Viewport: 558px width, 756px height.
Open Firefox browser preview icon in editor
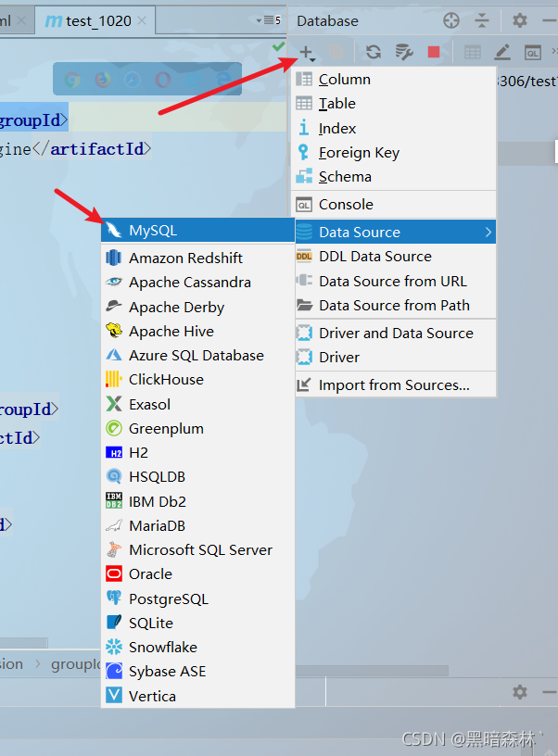(x=103, y=79)
